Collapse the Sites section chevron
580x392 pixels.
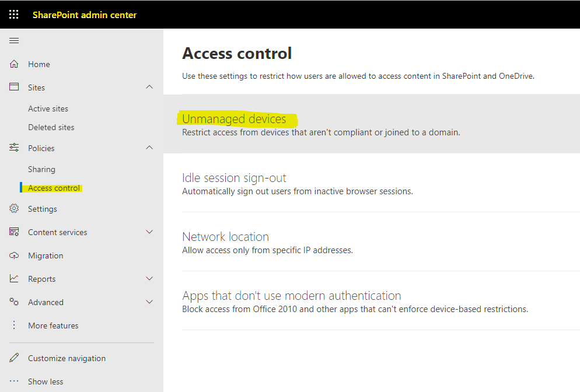click(x=149, y=87)
